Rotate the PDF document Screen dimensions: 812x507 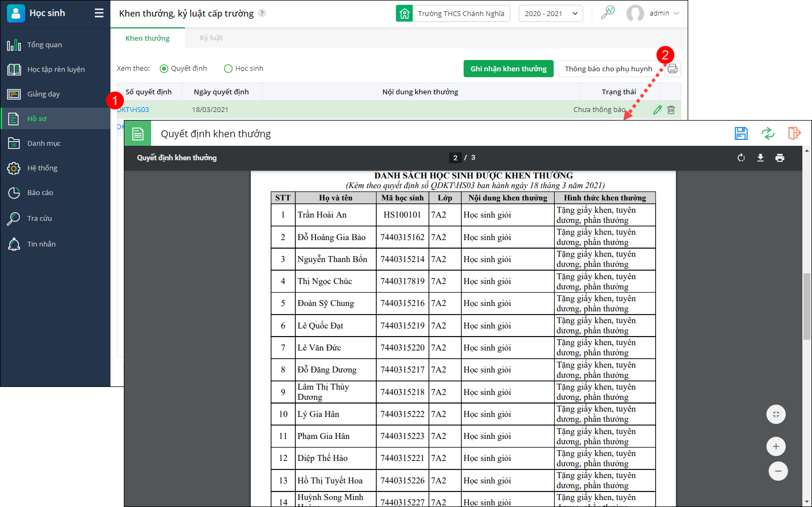741,158
